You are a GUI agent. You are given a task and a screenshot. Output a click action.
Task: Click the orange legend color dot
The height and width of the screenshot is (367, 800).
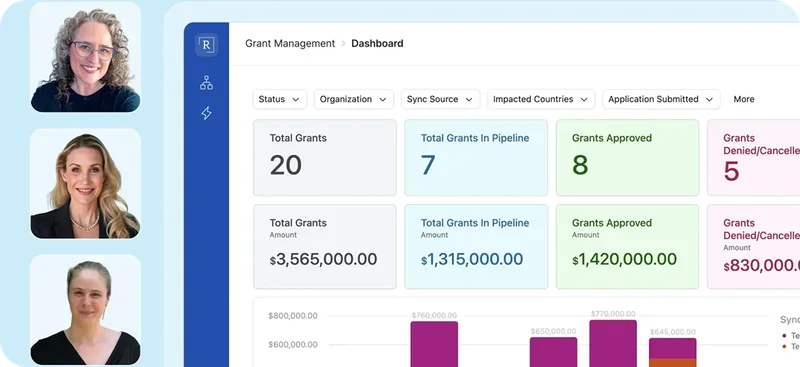tap(784, 347)
